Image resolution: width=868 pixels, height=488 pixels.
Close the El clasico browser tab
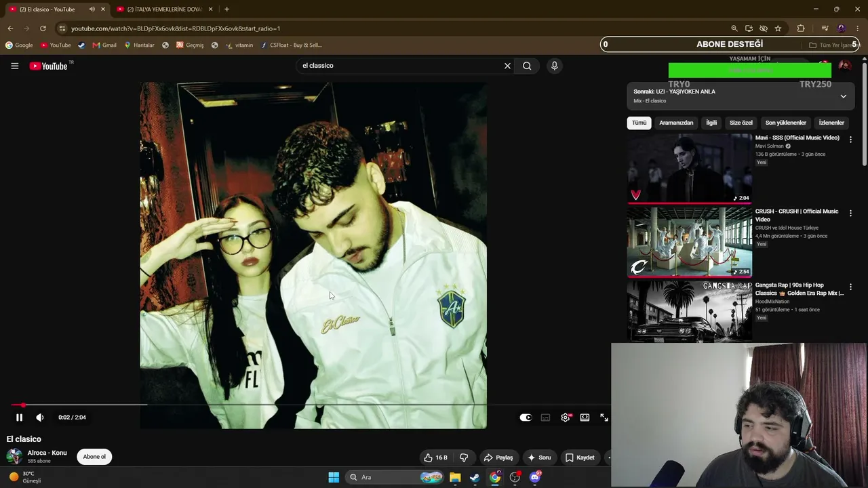point(103,9)
